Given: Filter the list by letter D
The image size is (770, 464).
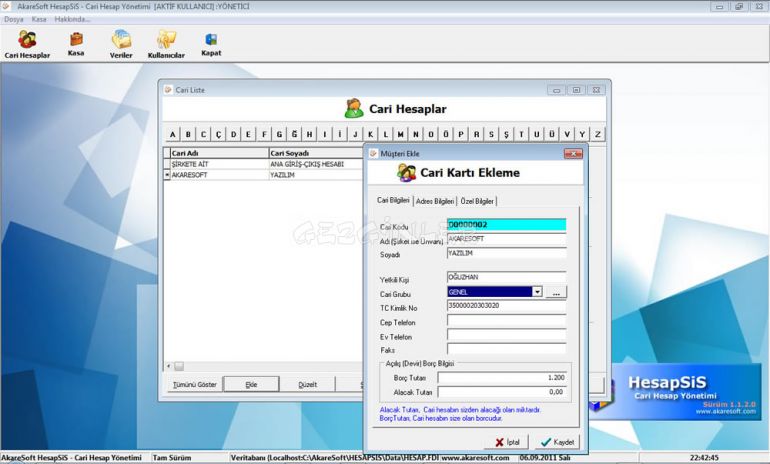Looking at the screenshot, I should (233, 134).
